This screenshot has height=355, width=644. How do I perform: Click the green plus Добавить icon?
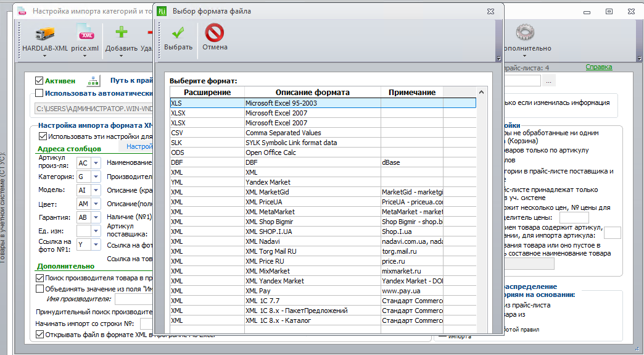121,32
